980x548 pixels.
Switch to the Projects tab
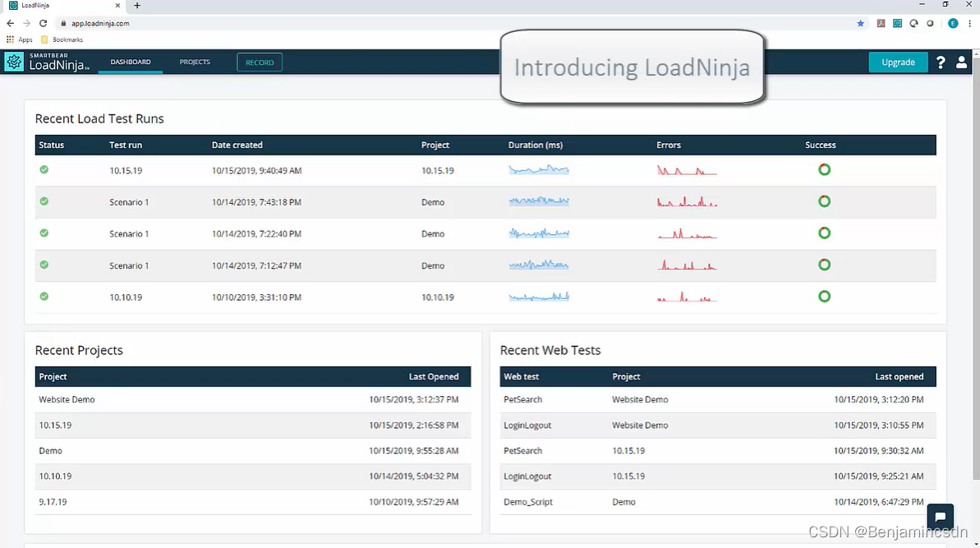(195, 62)
